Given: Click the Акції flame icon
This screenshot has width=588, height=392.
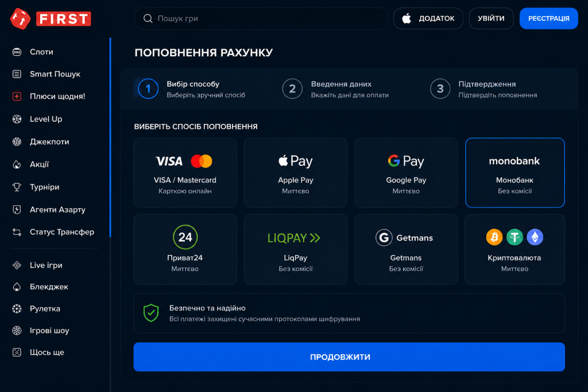Looking at the screenshot, I should click(x=17, y=164).
